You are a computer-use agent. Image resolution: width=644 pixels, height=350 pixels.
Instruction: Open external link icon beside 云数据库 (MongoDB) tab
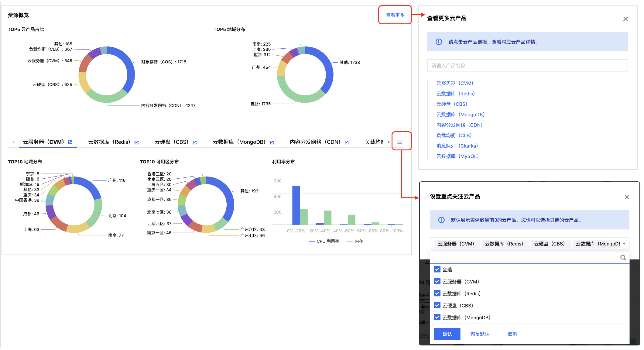(272, 142)
